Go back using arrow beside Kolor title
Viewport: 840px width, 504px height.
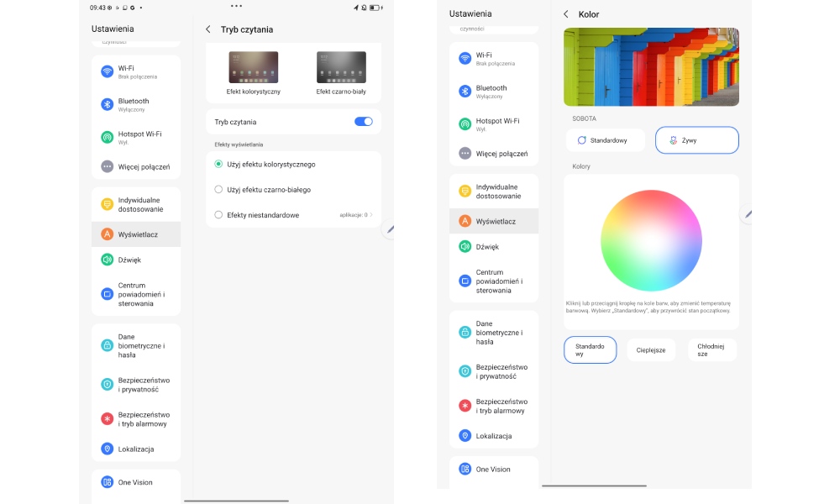(566, 14)
